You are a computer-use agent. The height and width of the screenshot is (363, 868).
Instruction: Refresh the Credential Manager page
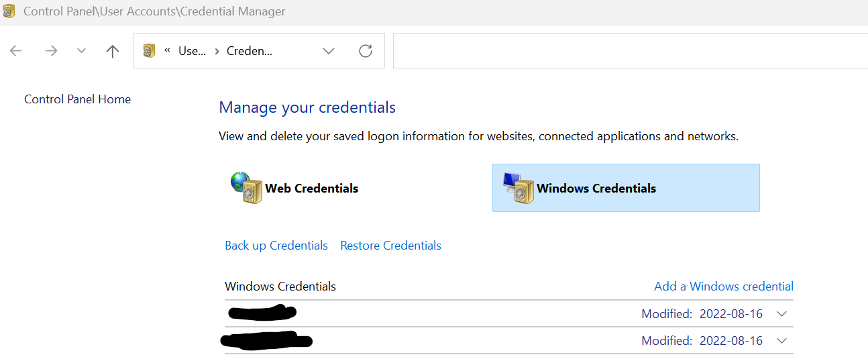pyautogui.click(x=366, y=51)
